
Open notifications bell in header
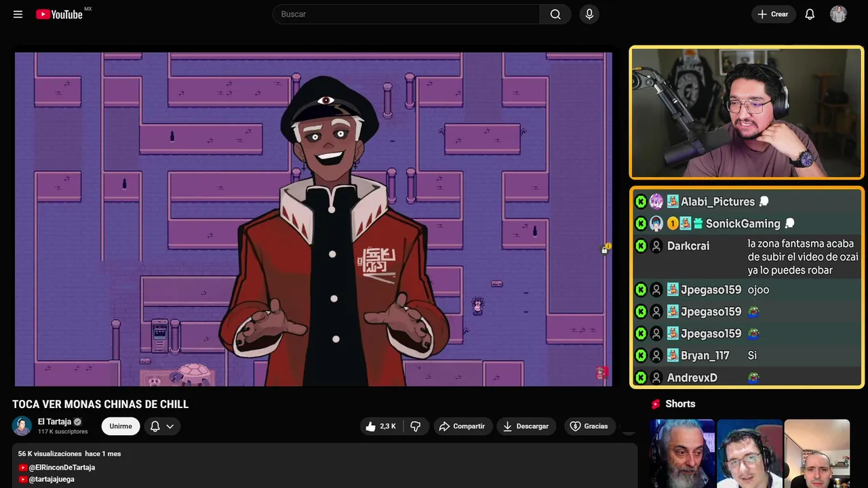point(810,14)
